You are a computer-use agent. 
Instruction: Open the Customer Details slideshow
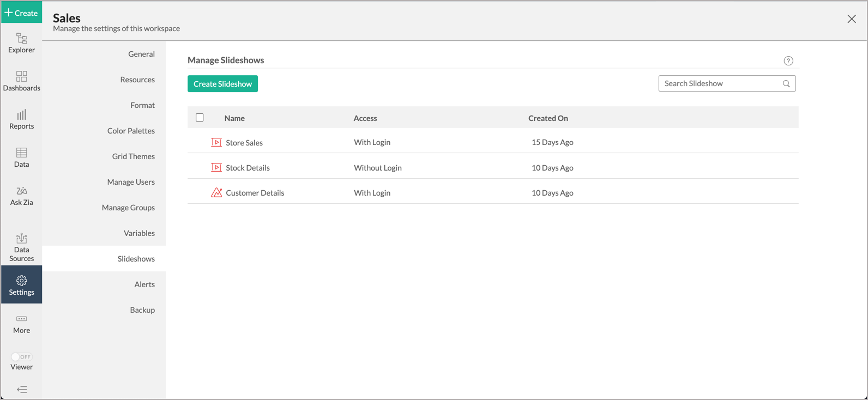point(255,193)
